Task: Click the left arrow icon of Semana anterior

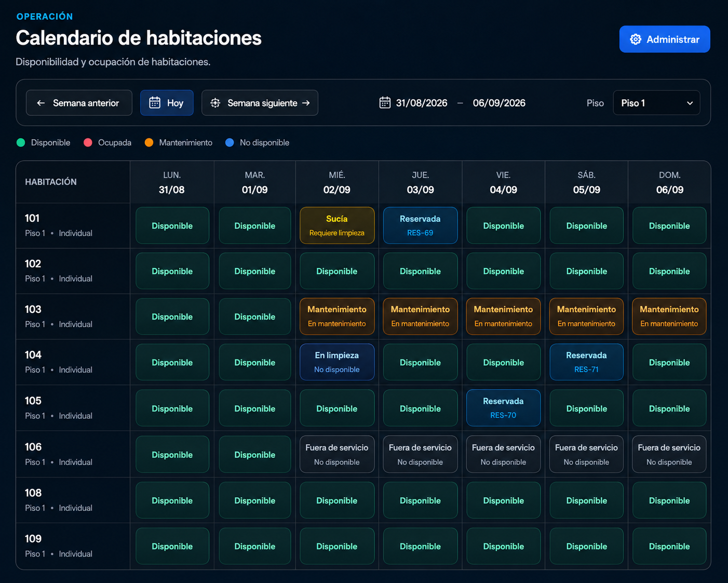Action: (41, 103)
